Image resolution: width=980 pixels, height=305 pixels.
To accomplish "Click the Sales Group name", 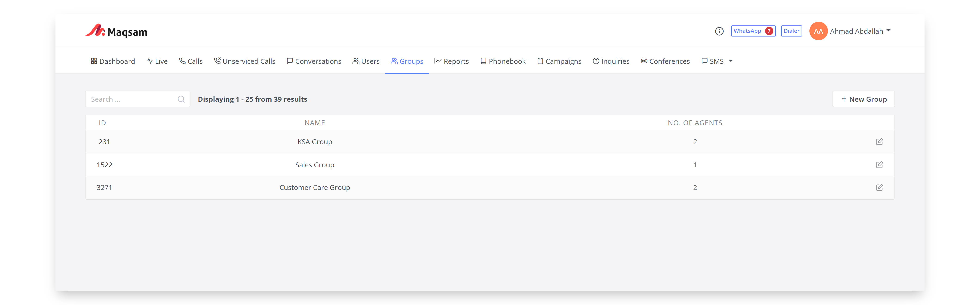I will [x=315, y=165].
